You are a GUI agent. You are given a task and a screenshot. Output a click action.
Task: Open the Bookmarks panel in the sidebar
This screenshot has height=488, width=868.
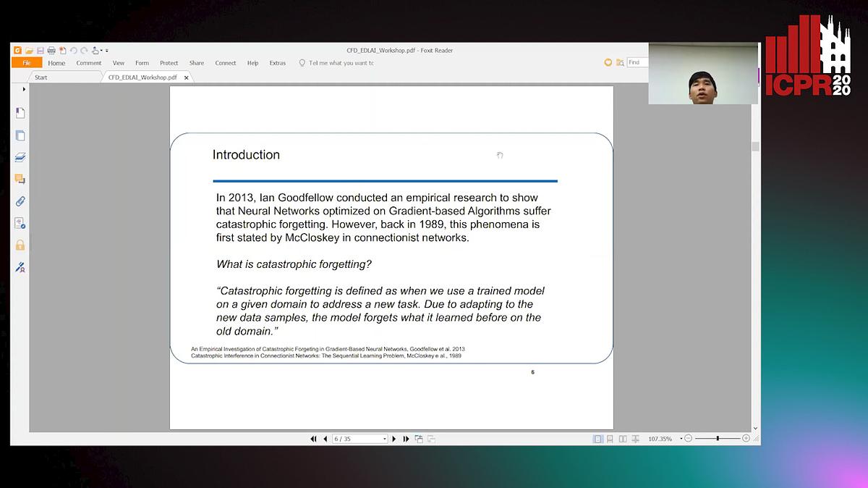(20, 112)
